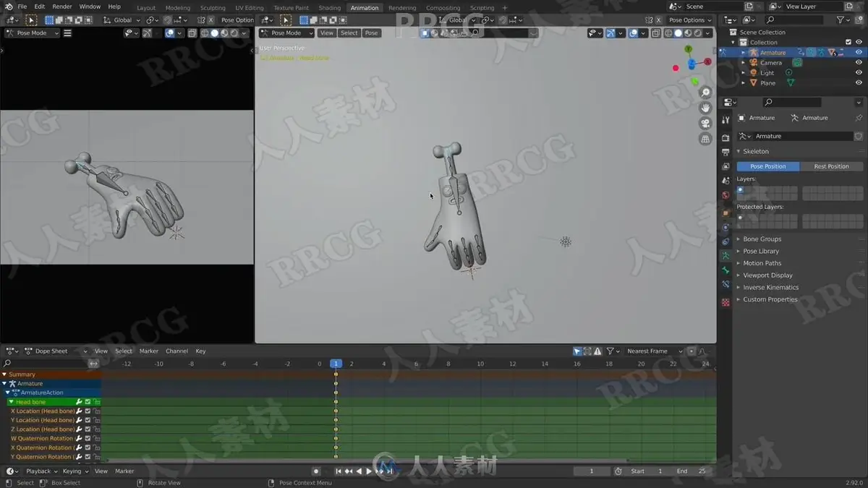Toggle auto keying record button
868x488 pixels.
tap(316, 471)
